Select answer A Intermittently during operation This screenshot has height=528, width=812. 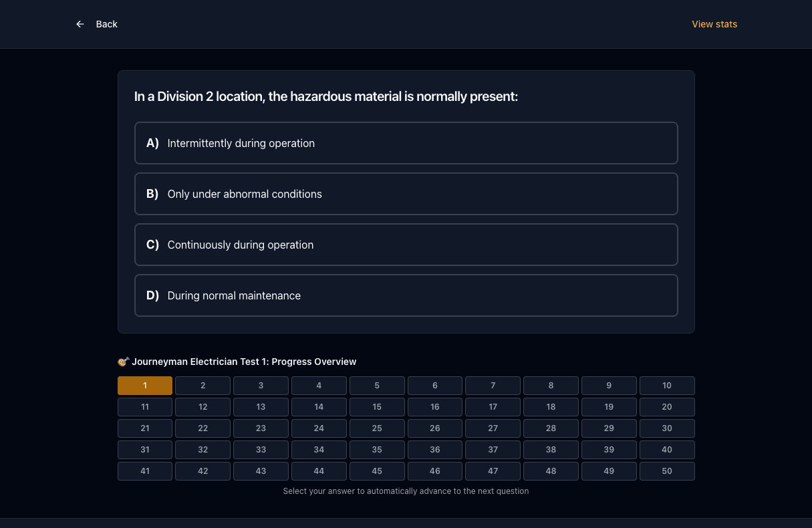(406, 143)
